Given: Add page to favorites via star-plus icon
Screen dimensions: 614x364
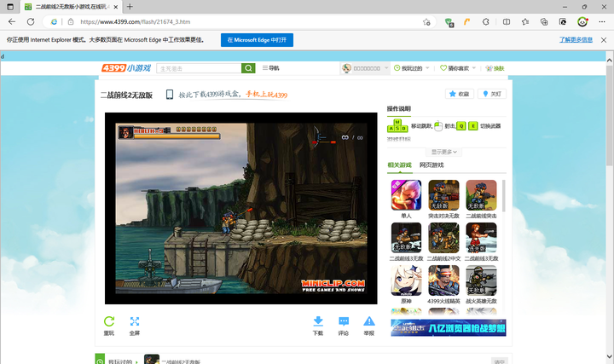Looking at the screenshot, I should [426, 22].
